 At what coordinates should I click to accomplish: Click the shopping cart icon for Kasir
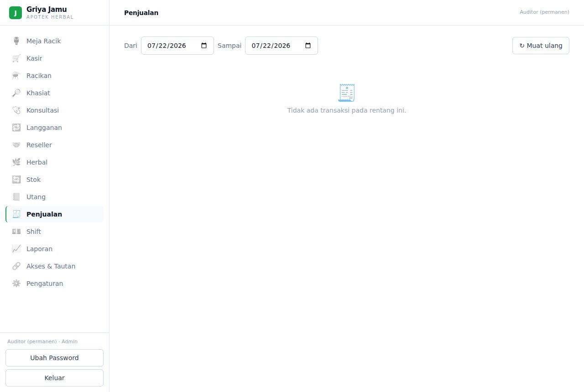tap(16, 58)
